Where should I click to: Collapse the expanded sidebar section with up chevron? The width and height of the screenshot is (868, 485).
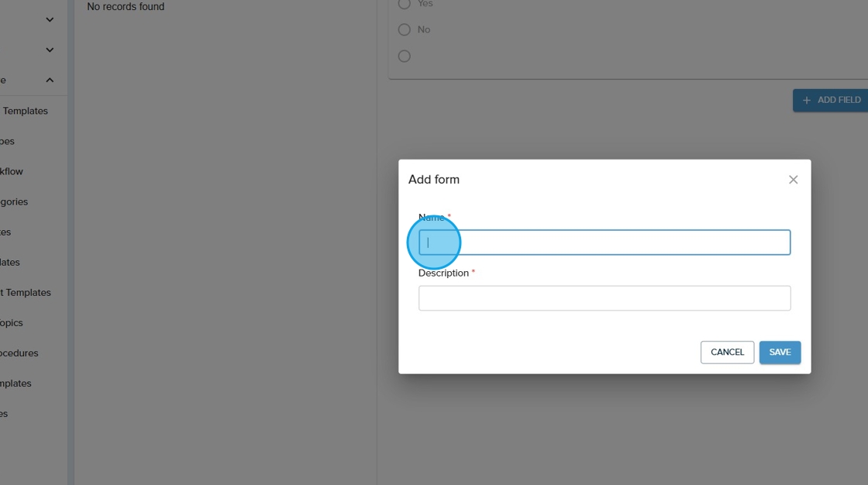[x=50, y=81]
